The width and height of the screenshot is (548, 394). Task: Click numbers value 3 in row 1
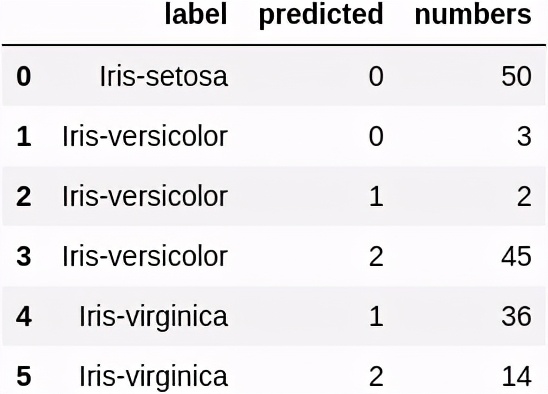(524, 136)
